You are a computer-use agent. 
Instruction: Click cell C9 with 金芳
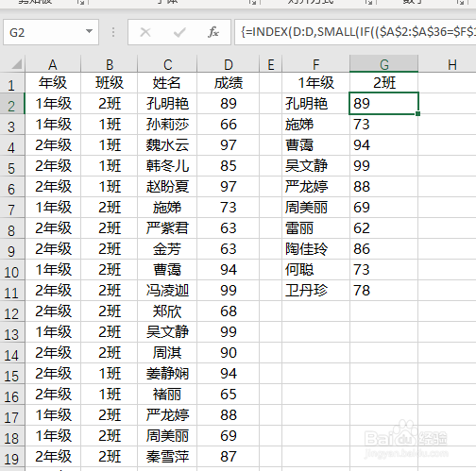point(167,248)
